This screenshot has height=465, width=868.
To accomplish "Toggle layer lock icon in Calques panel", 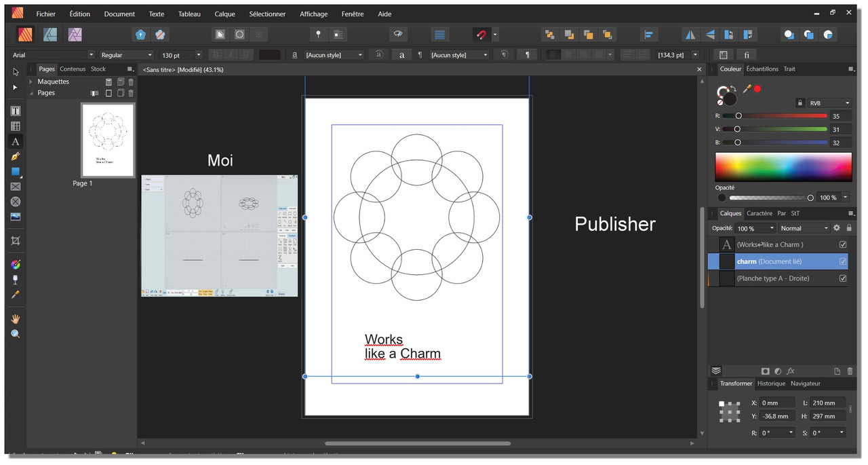I will pyautogui.click(x=849, y=228).
